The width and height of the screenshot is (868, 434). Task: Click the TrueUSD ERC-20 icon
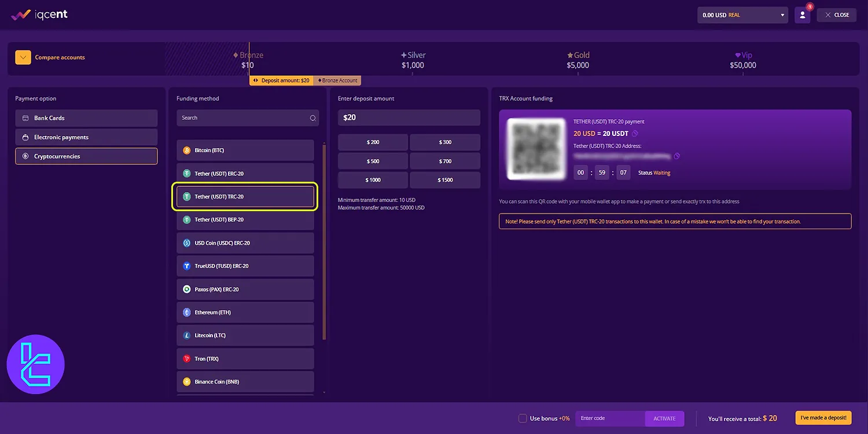tap(186, 266)
